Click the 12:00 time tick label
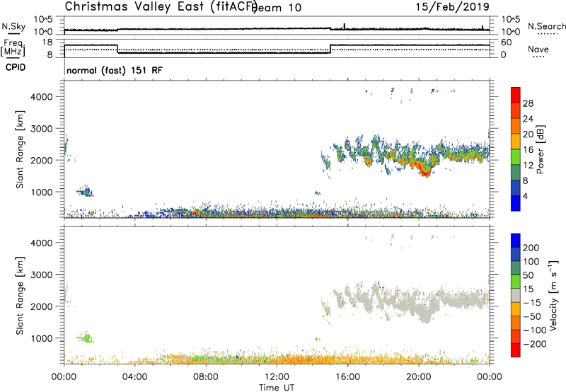This screenshot has width=566, height=392. [277, 377]
